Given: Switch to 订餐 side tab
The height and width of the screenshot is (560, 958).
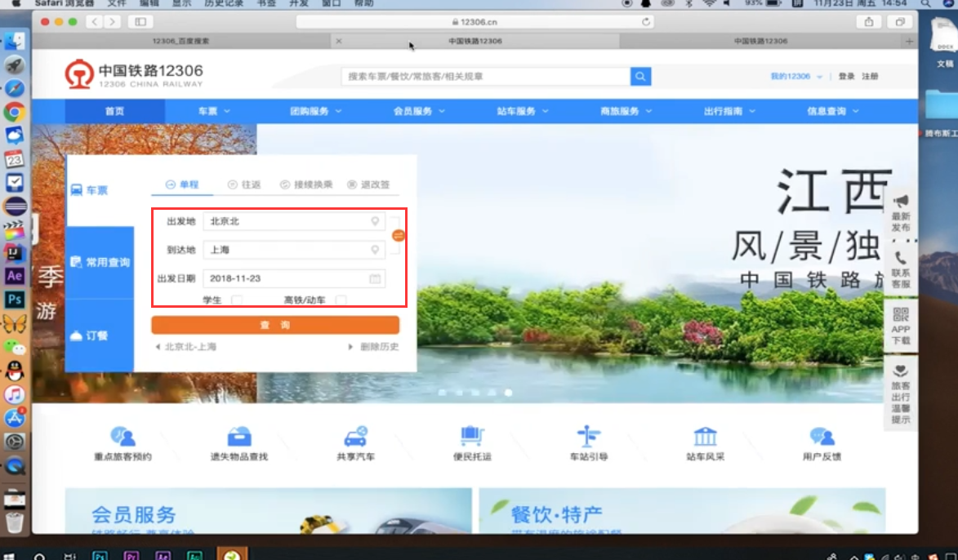Looking at the screenshot, I should [x=100, y=336].
